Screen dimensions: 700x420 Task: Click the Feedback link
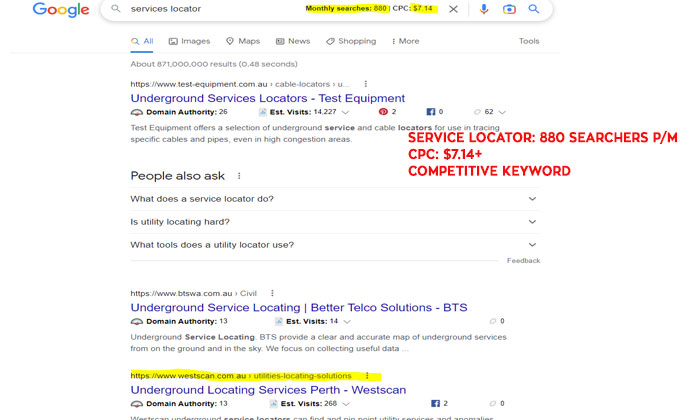[523, 261]
